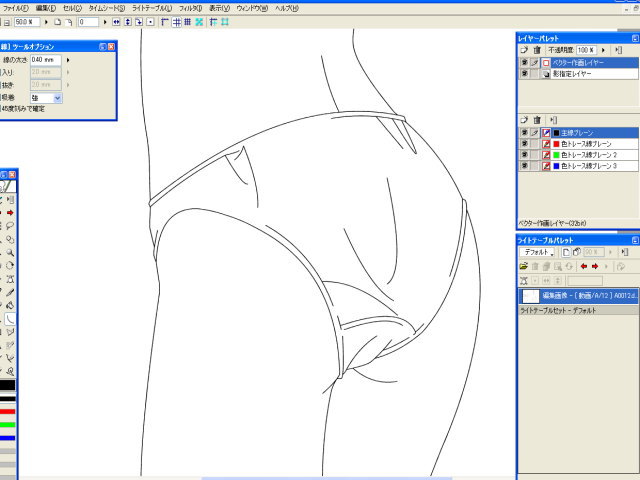This screenshot has width=640, height=480.
Task: Click the grid display icon in toolbar
Action: click(188, 21)
